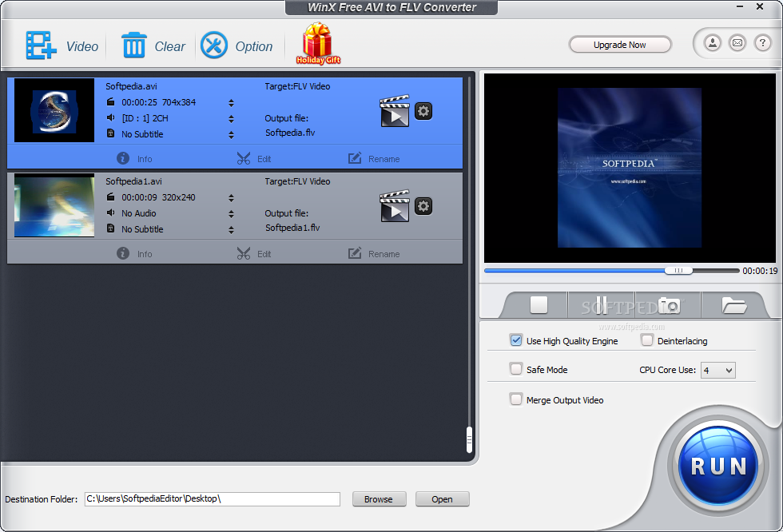Open video track selector for Softpedia.avi
This screenshot has height=532, width=783.
pos(231,103)
